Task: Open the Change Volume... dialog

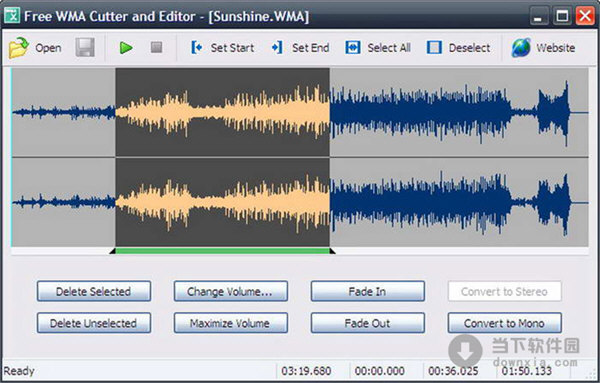Action: [231, 291]
